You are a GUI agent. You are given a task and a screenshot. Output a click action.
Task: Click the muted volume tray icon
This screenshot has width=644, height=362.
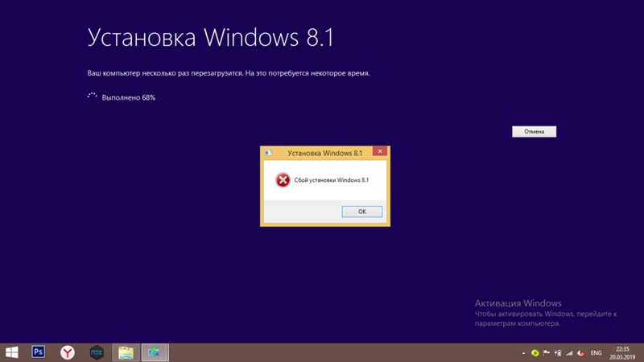[580, 353]
